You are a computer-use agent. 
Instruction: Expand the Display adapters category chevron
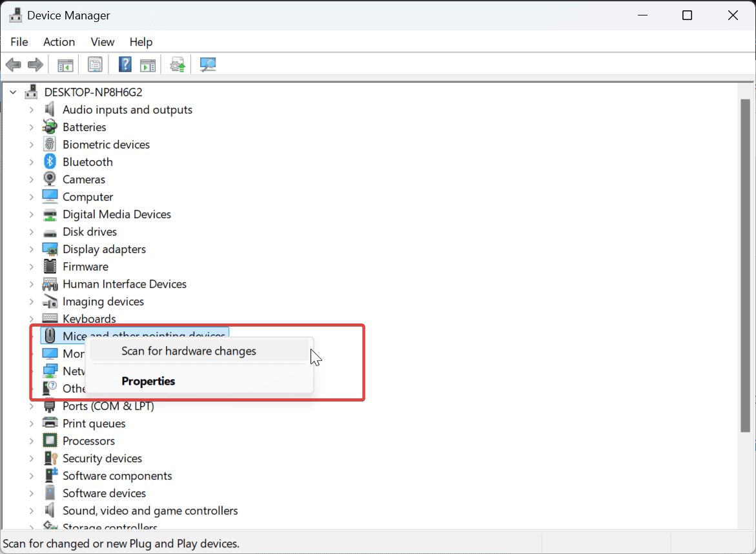pos(32,249)
